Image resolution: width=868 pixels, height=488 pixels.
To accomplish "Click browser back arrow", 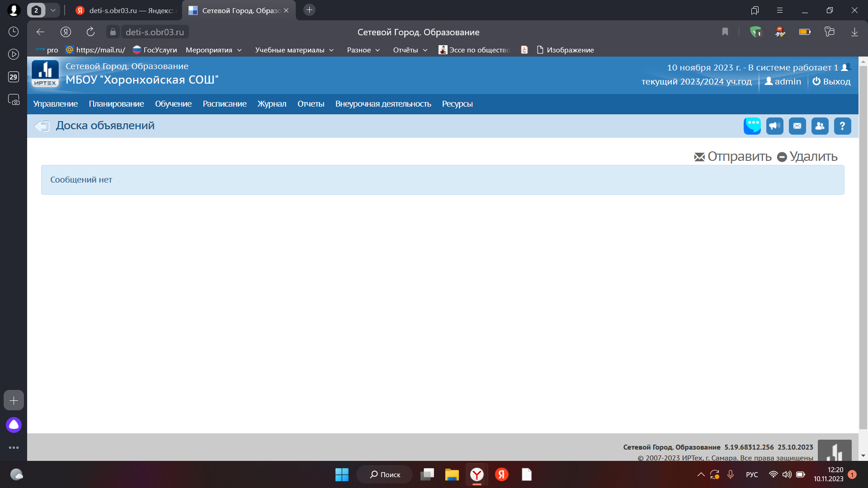I will [40, 32].
